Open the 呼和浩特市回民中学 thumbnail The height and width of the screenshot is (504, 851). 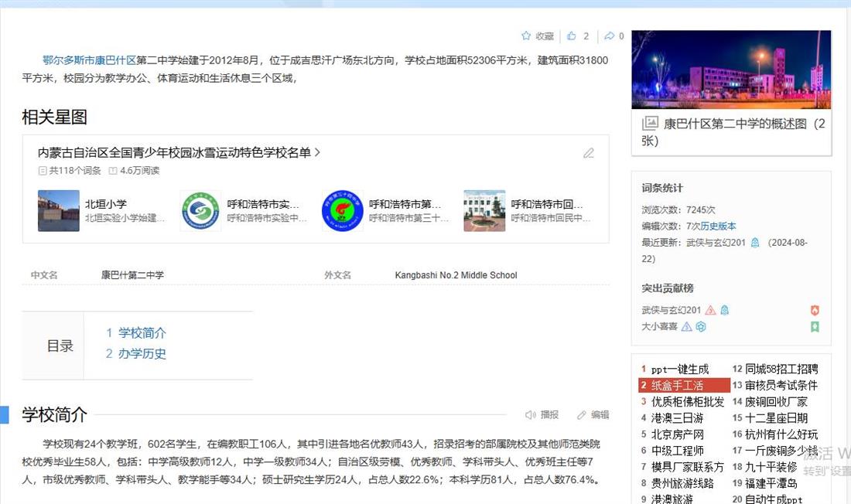(484, 210)
